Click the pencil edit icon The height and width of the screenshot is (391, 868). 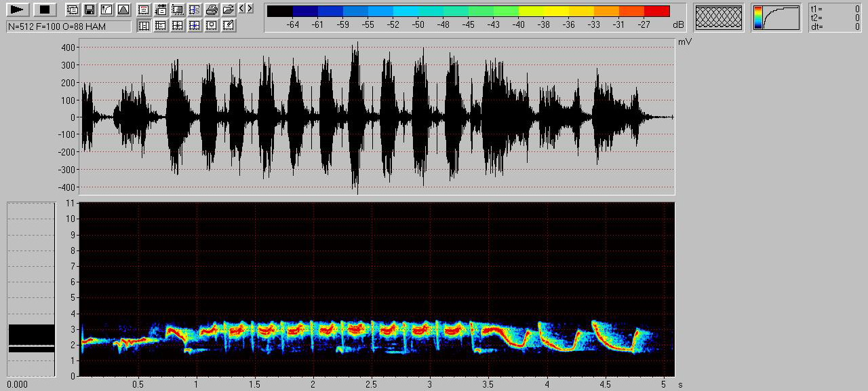(x=228, y=26)
